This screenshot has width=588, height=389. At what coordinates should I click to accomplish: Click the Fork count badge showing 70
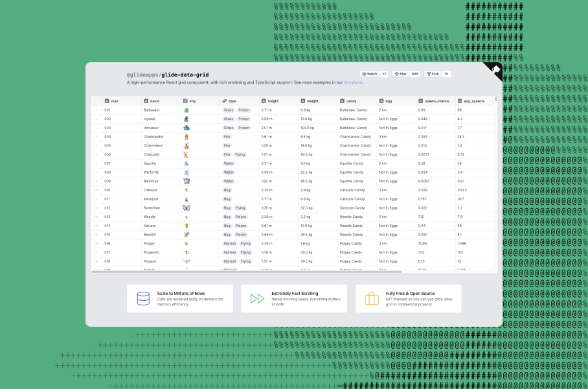click(445, 74)
